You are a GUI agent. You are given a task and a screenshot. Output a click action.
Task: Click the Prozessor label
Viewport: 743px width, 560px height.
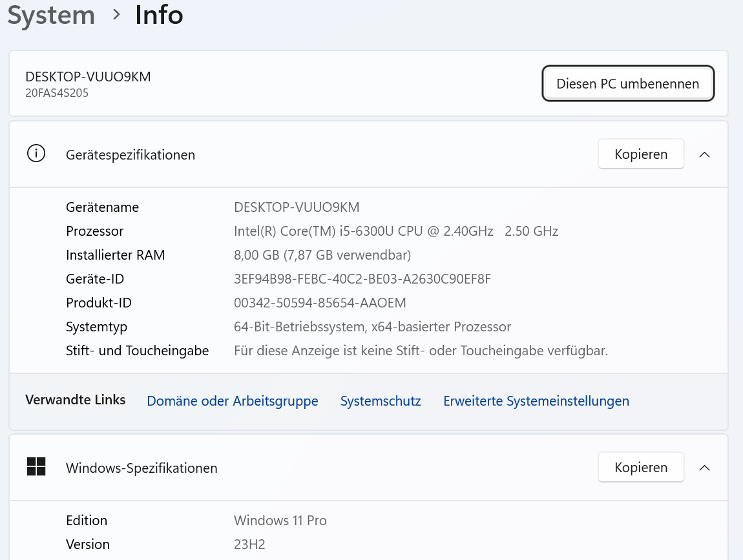95,231
